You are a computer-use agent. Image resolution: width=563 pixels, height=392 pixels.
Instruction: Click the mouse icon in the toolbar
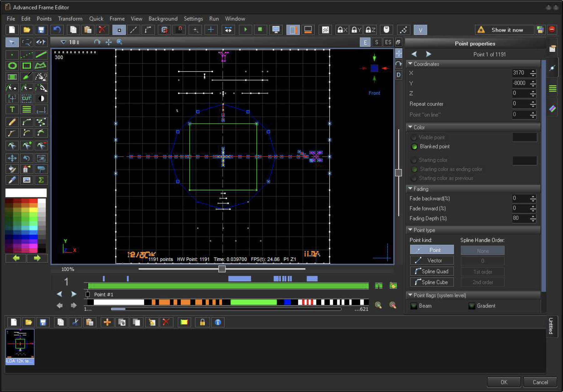point(387,30)
